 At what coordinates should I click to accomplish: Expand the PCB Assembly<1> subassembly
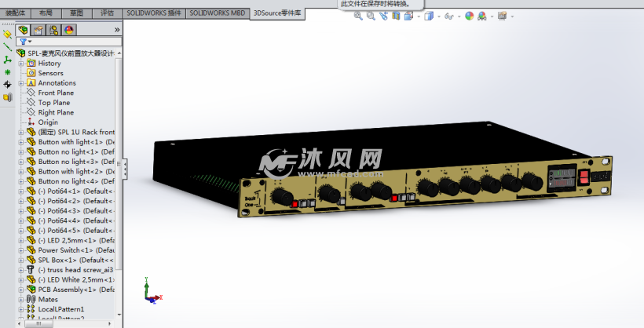pos(21,290)
